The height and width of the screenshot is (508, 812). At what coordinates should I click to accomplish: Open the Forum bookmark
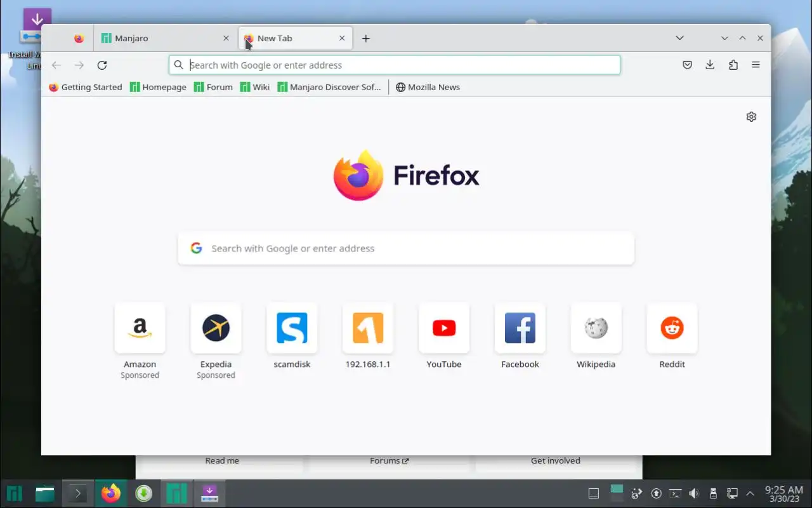click(213, 87)
